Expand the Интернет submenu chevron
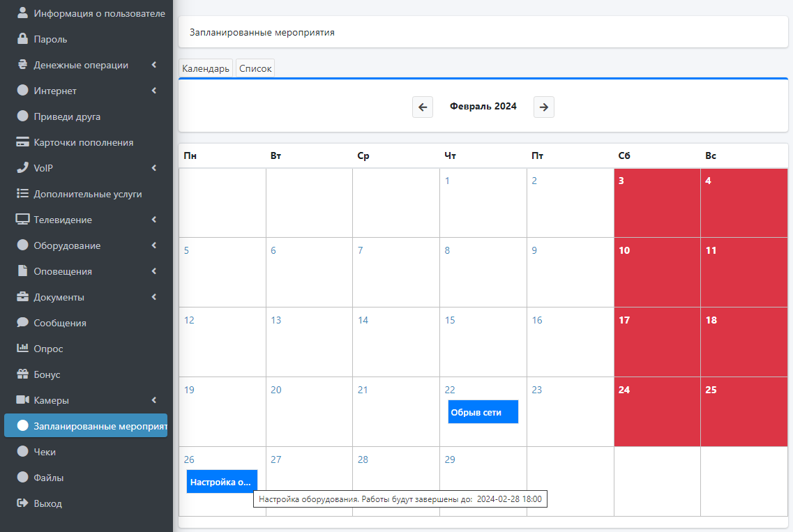This screenshot has height=532, width=793. [x=153, y=91]
